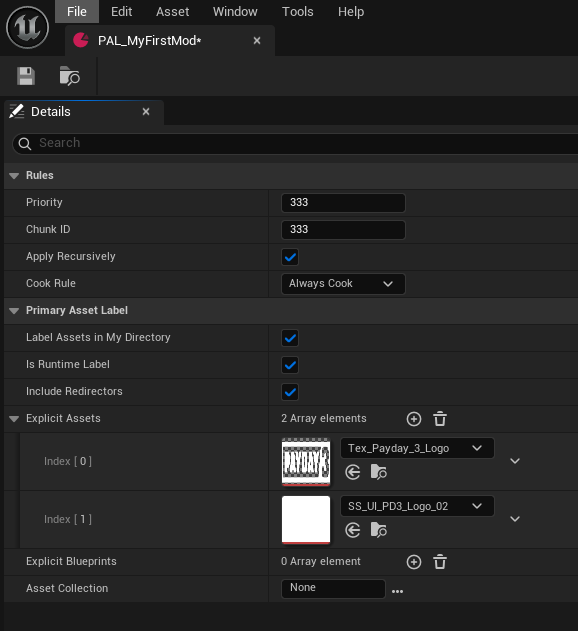
Task: Collapse the Rules section
Action: point(14,176)
